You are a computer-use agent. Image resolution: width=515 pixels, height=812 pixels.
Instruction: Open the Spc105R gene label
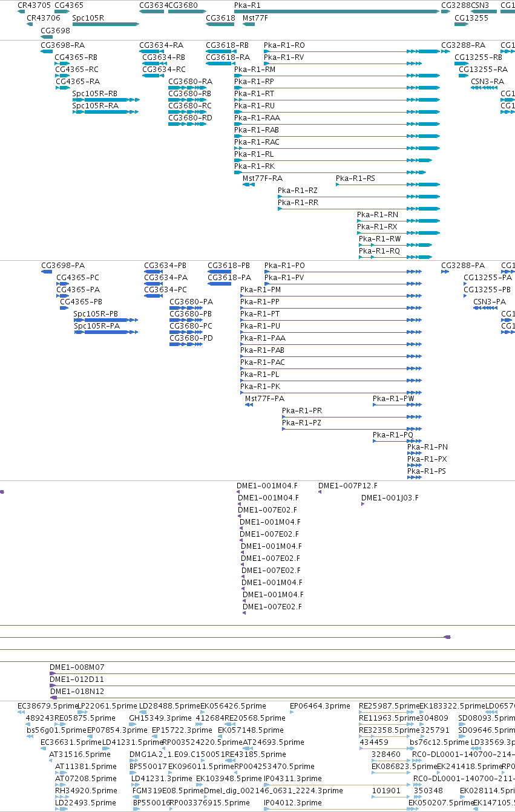pyautogui.click(x=88, y=18)
